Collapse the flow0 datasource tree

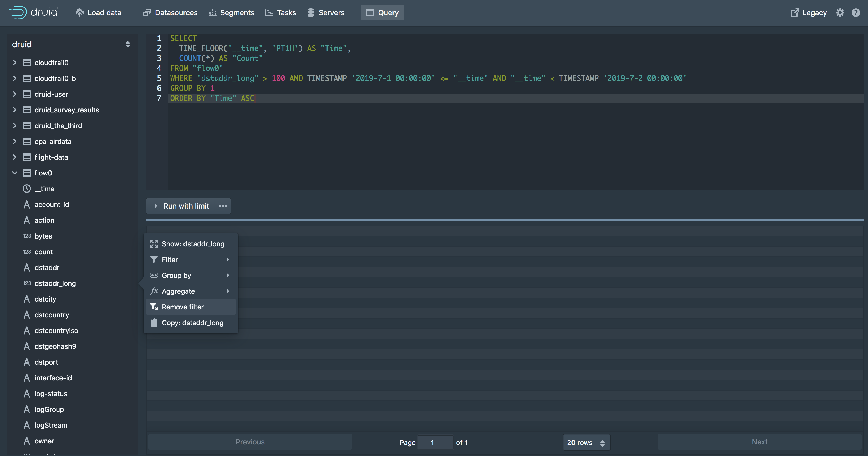click(x=14, y=173)
